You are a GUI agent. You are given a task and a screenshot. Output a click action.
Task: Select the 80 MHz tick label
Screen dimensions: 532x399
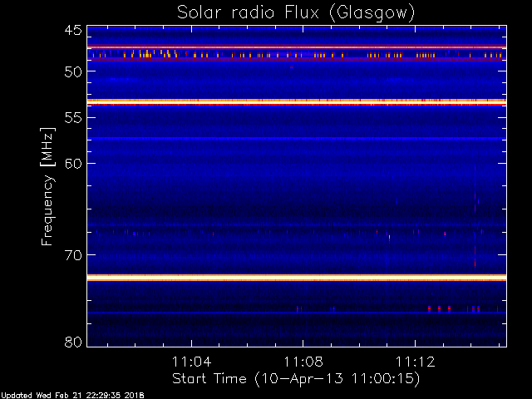[73, 342]
